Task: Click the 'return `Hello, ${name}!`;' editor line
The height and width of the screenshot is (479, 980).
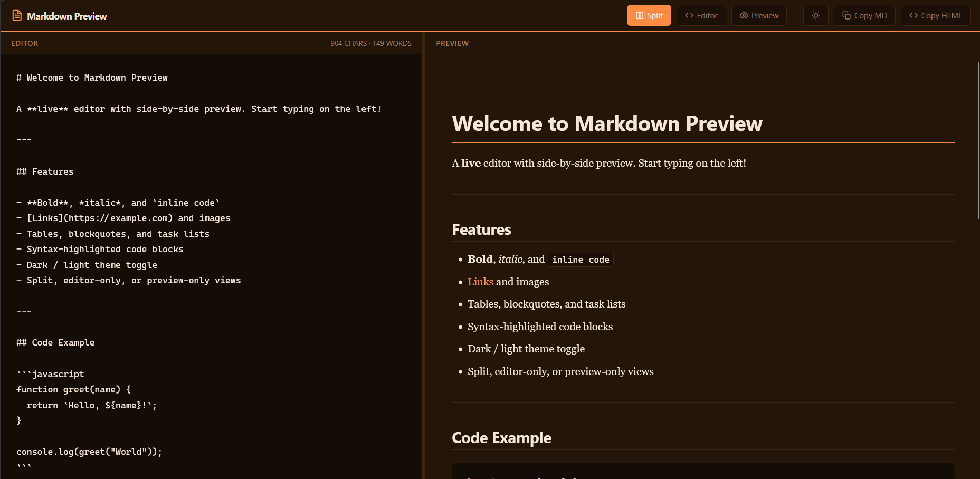Action: 92,405
